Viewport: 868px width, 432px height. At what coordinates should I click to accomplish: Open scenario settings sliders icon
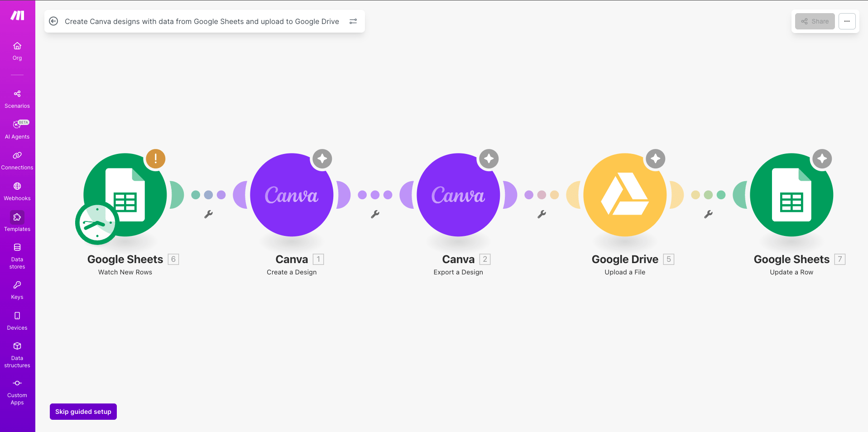[x=353, y=21]
